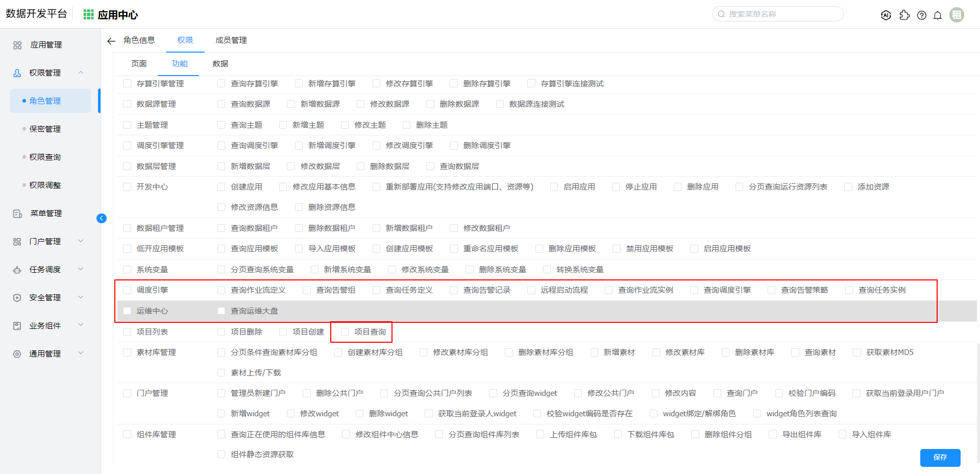Viewport: 980px width, 474px height.
Task: Click the back arrow beside 角色信息
Action: pos(111,41)
